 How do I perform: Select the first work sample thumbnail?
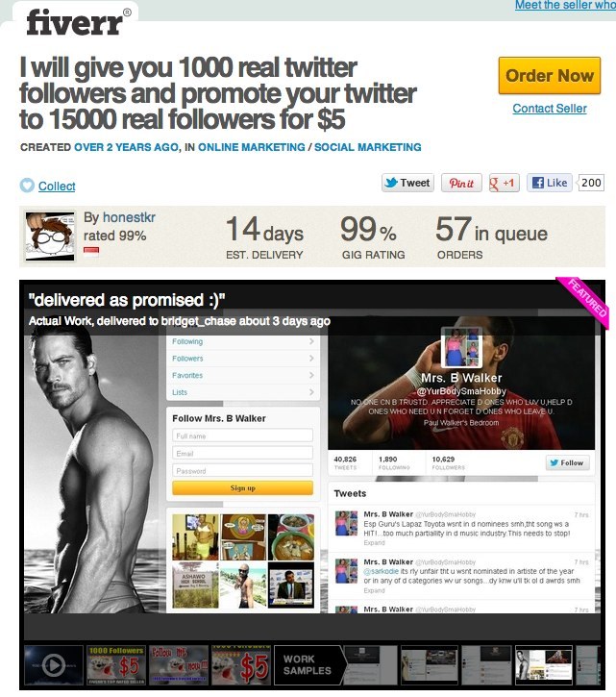(372, 665)
